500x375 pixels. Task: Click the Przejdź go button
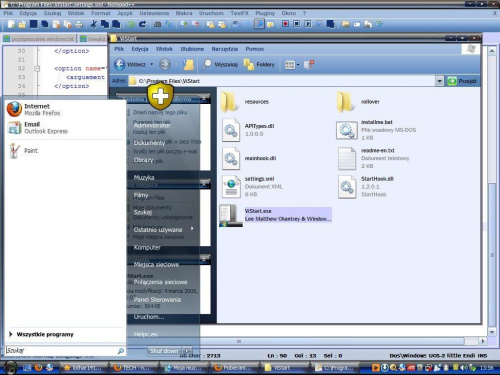(462, 81)
